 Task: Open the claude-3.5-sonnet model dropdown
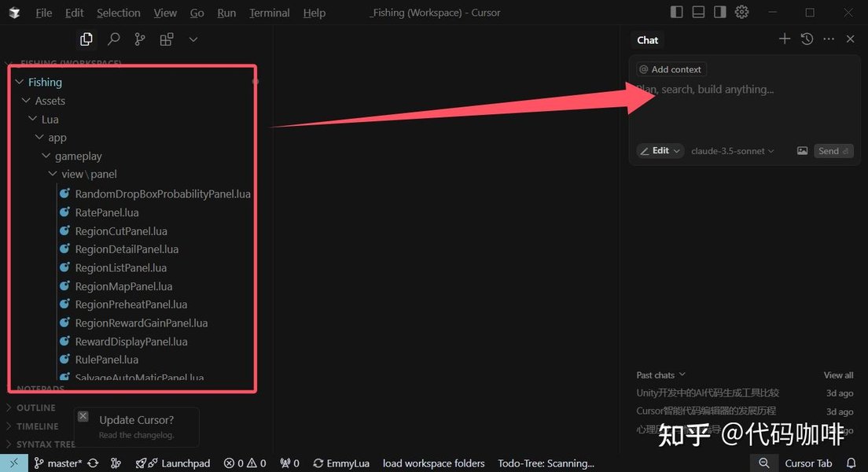(733, 151)
